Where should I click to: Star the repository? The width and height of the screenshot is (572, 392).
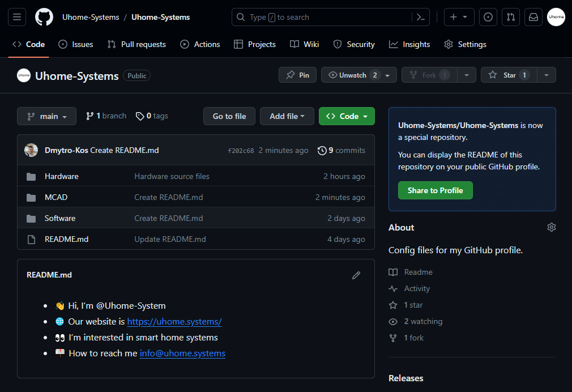pyautogui.click(x=509, y=75)
